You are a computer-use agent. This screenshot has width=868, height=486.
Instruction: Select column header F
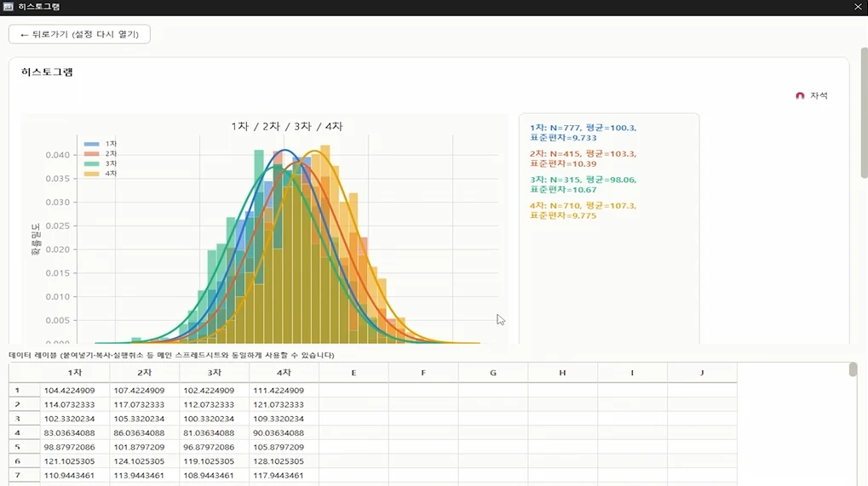(x=423, y=373)
